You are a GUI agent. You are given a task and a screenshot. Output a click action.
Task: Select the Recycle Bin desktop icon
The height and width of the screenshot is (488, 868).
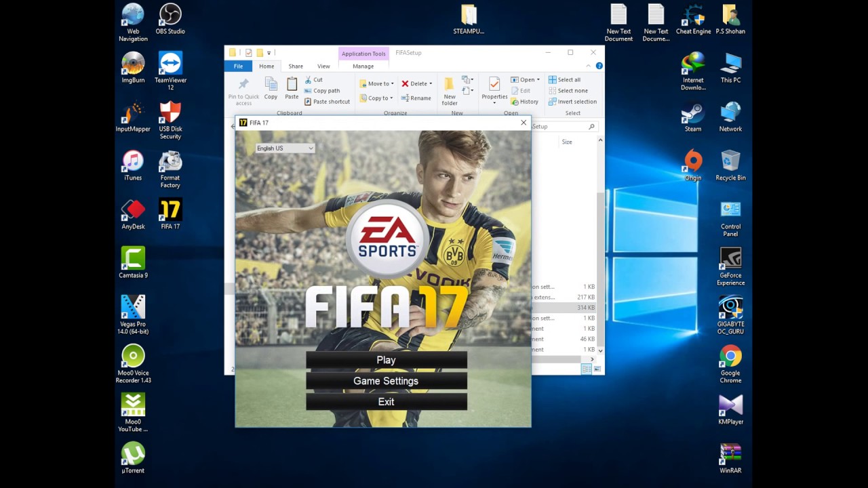pos(730,165)
